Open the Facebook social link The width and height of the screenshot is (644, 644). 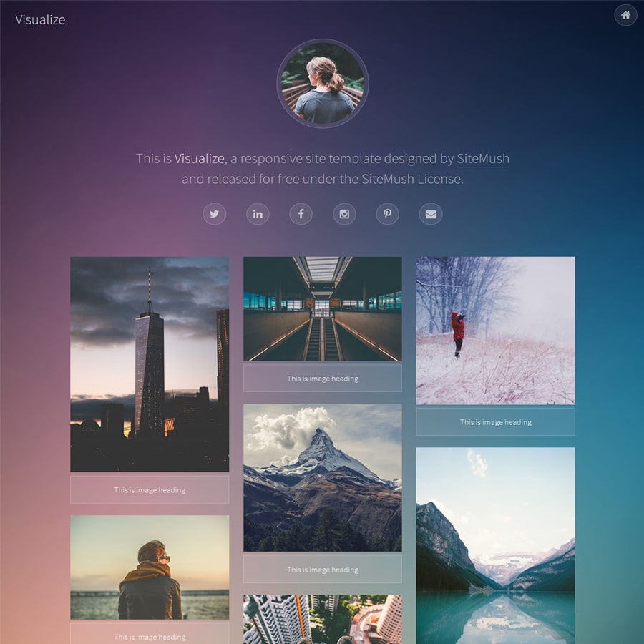[x=301, y=214]
